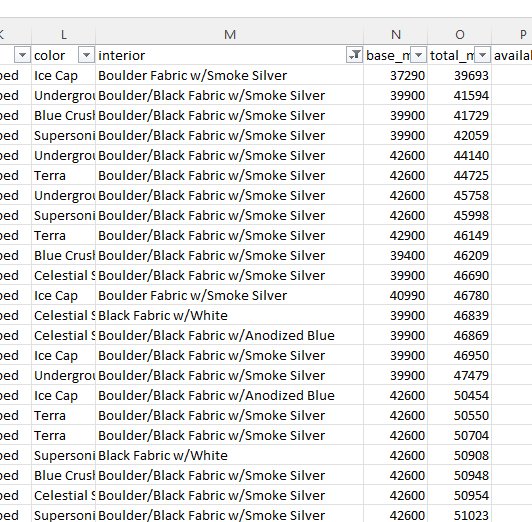This screenshot has width=532, height=522.
Task: Select base value 39400 cell
Action: coord(396,255)
